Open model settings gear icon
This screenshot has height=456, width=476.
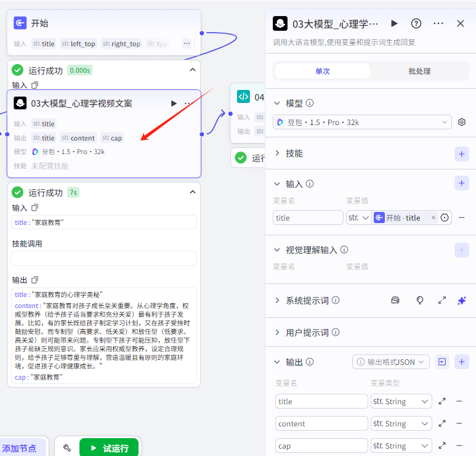pos(462,122)
